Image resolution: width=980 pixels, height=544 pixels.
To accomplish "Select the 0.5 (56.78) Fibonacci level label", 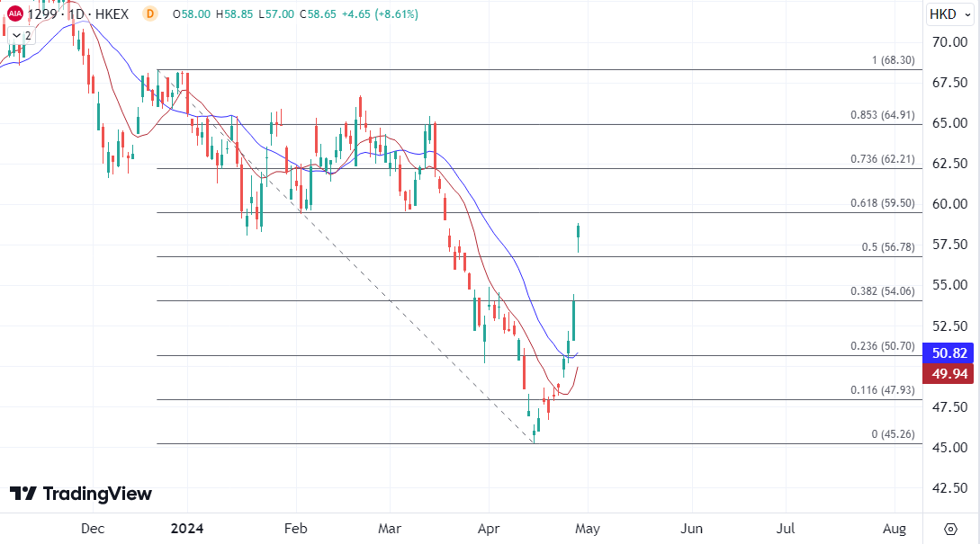I will (x=881, y=246).
